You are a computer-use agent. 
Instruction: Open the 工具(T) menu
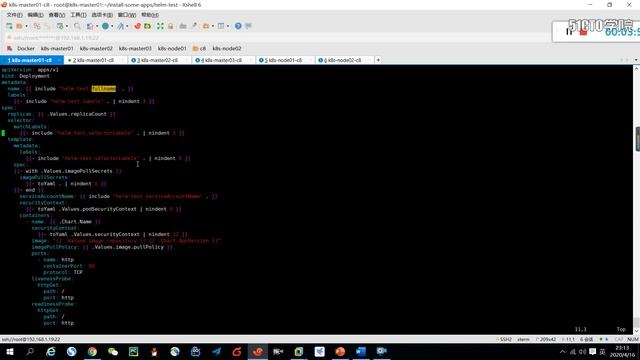tap(78, 15)
